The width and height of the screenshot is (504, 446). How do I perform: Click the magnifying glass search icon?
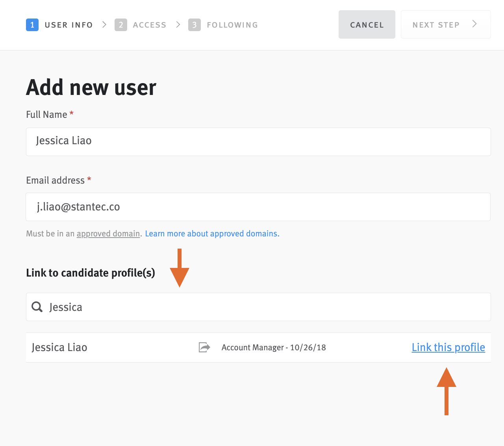[37, 307]
